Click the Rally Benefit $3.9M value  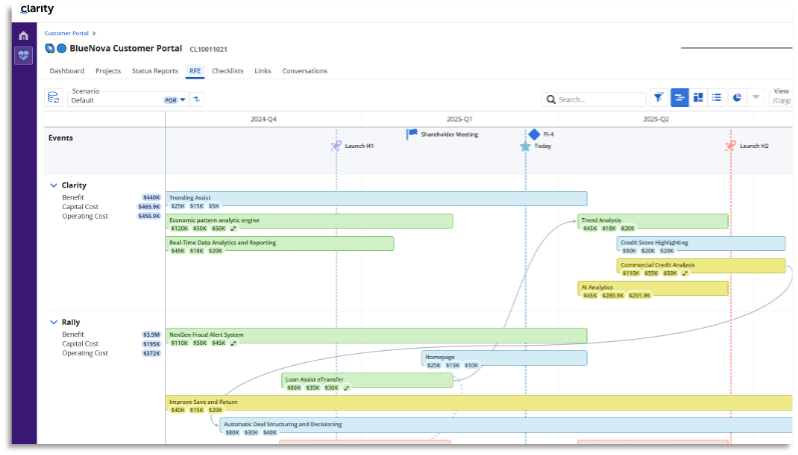tap(151, 335)
